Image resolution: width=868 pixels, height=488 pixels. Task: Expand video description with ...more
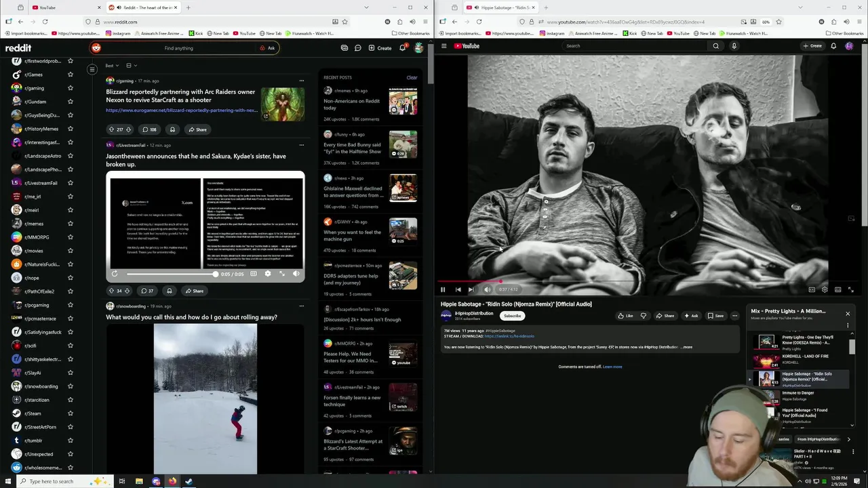tap(687, 347)
